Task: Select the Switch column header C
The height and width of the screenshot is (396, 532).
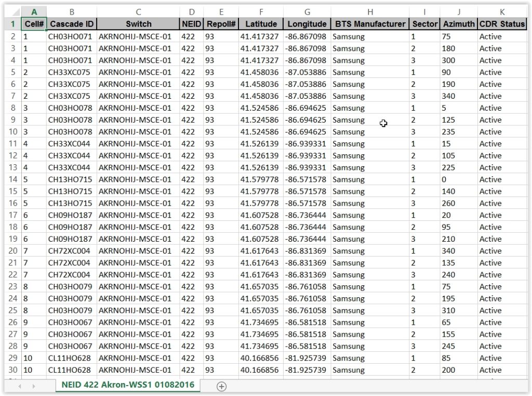Action: point(138,11)
